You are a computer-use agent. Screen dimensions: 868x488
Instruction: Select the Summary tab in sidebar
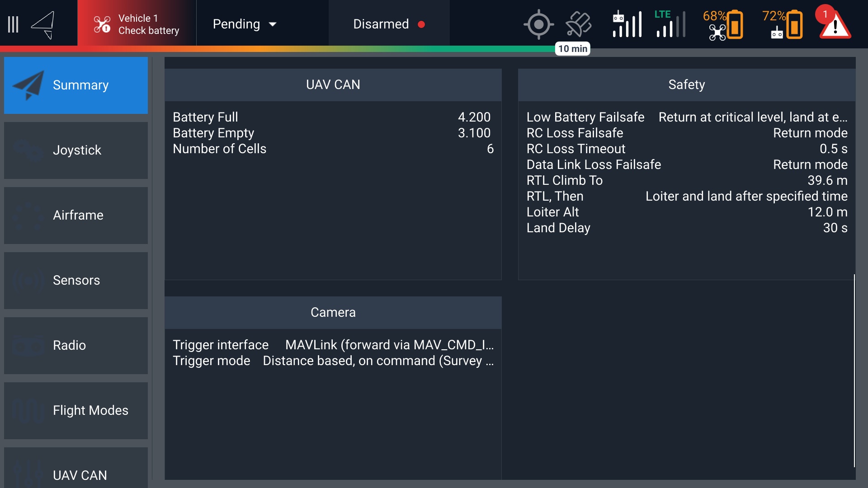pos(76,85)
